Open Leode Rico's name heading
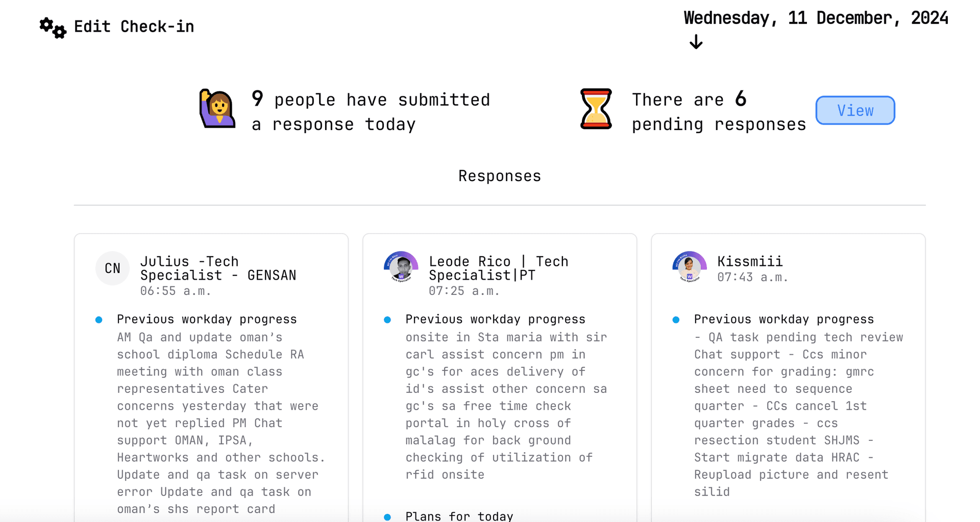This screenshot has width=980, height=522. point(498,268)
